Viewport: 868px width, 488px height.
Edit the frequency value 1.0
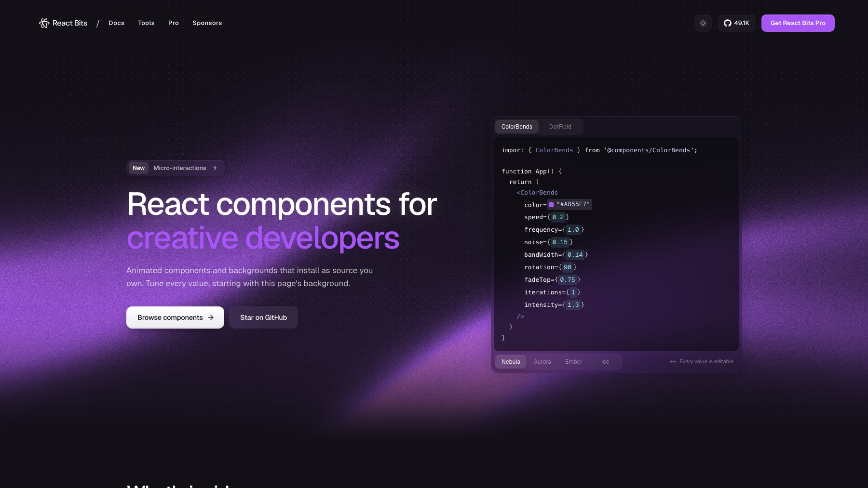pos(573,230)
